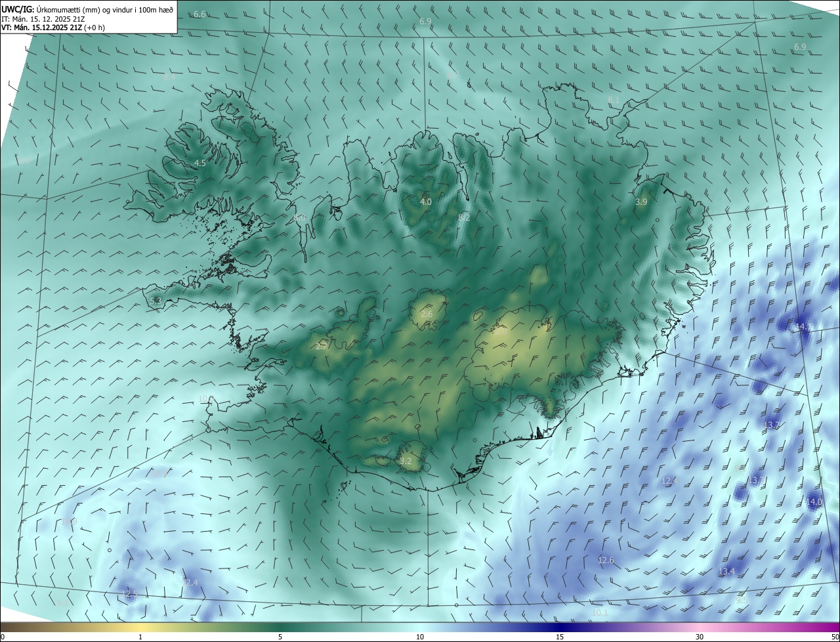840x642 pixels.
Task: Click the 9.5 value label over the ocean
Action: [x=742, y=600]
